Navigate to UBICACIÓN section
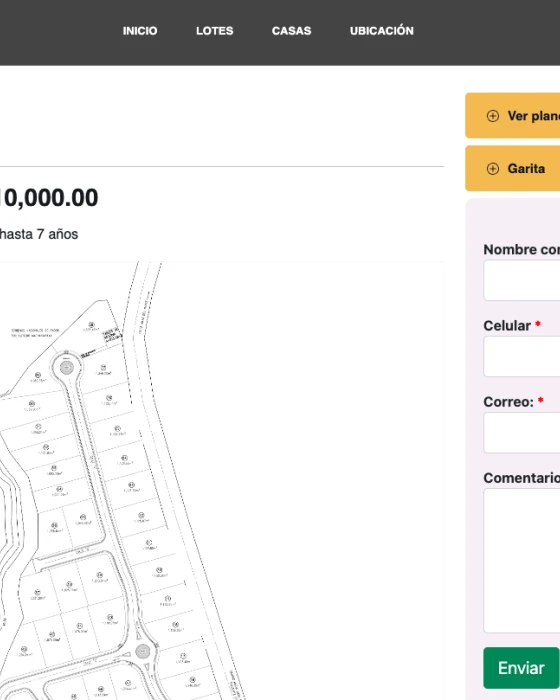This screenshot has width=560, height=700. point(381,30)
